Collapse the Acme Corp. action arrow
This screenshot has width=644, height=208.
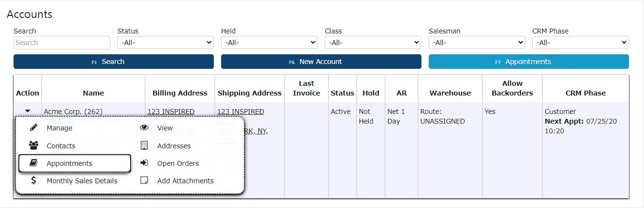28,112
